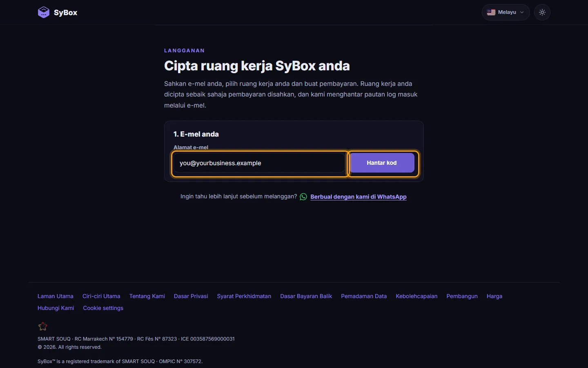
Task: Focus the Alamat e-mel input field
Action: point(260,163)
